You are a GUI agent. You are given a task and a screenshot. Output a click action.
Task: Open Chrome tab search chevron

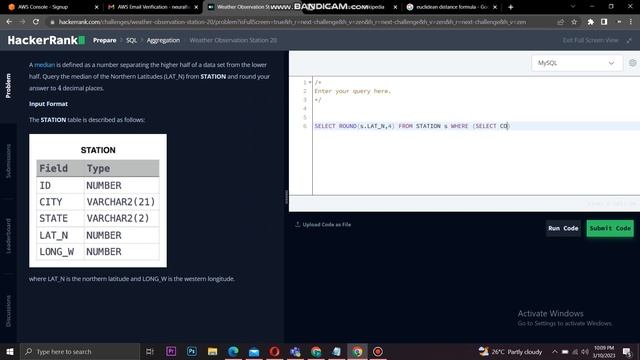(573, 7)
